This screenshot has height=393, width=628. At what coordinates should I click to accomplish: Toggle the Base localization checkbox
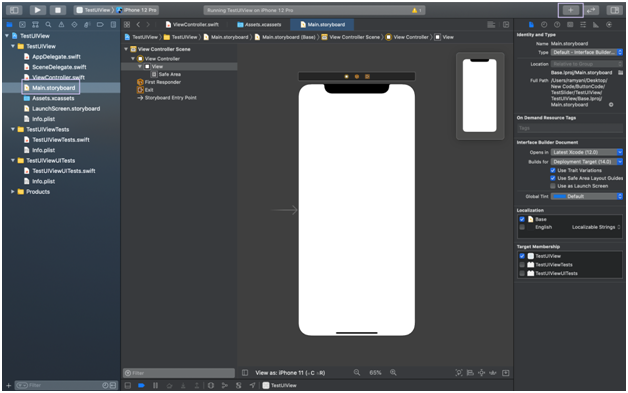(522, 219)
